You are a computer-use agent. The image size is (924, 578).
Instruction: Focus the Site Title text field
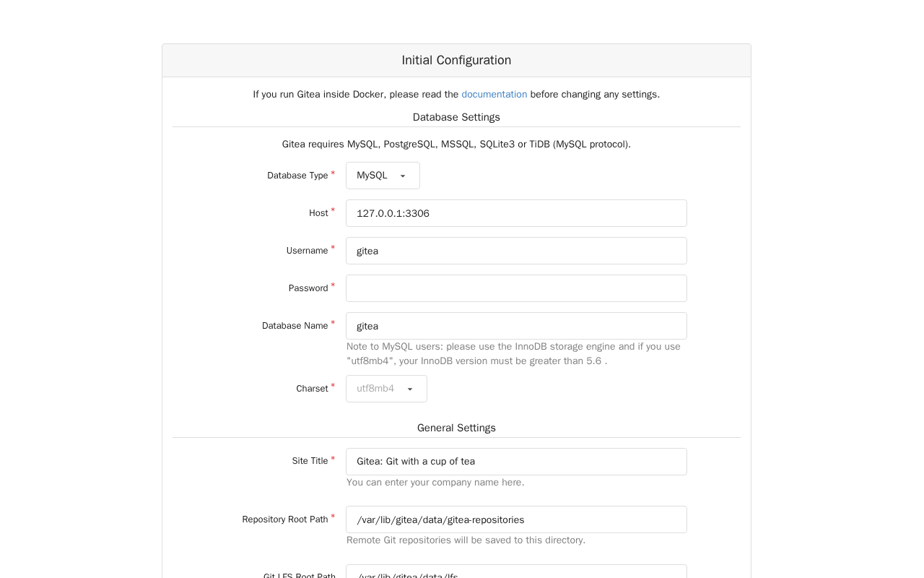[516, 462]
